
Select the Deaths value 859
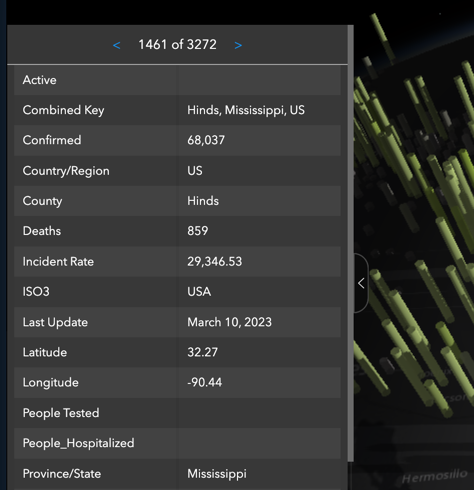198,231
